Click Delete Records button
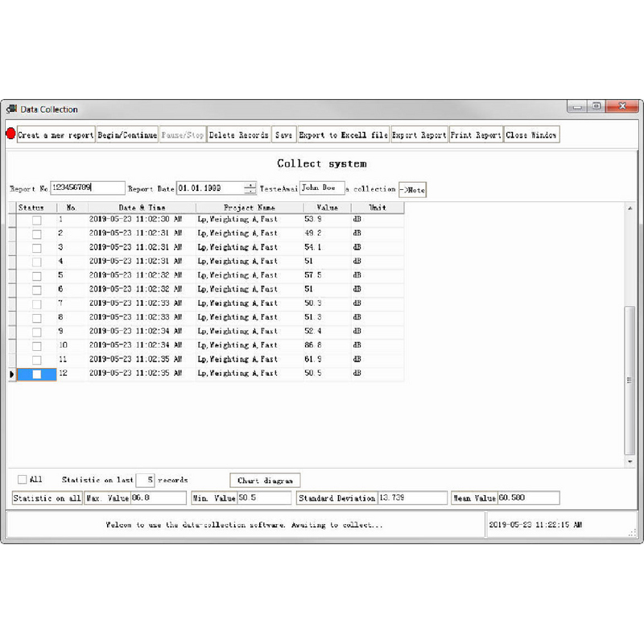This screenshot has width=644, height=644. [238, 134]
